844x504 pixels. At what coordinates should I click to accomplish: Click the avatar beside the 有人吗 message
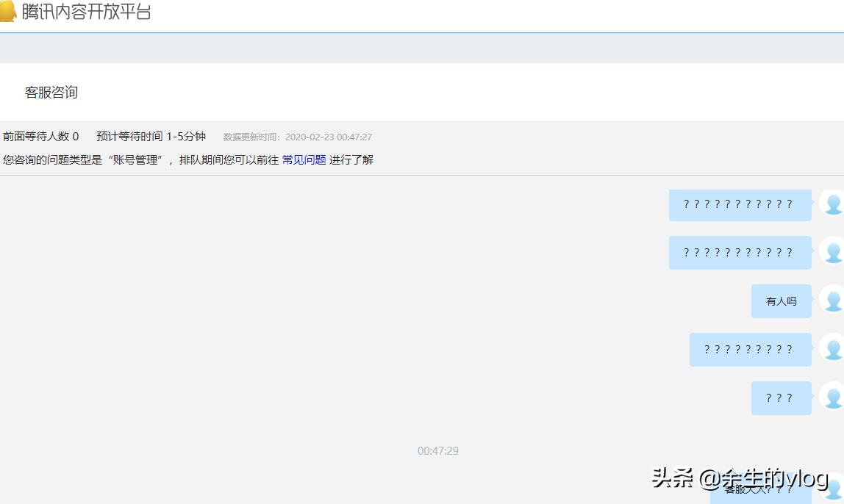(x=832, y=300)
